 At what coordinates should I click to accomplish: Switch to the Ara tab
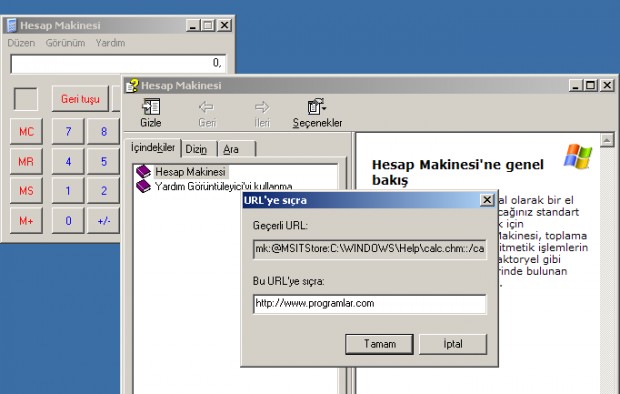click(236, 149)
